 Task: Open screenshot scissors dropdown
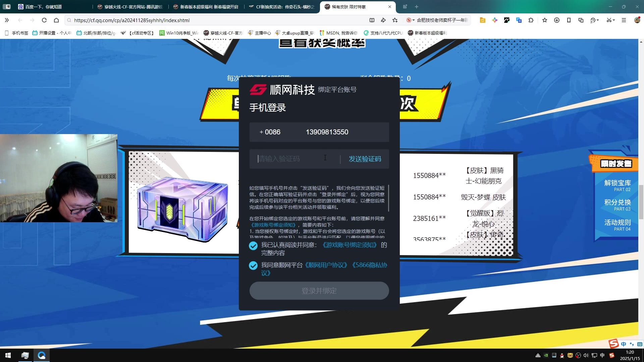611,20
